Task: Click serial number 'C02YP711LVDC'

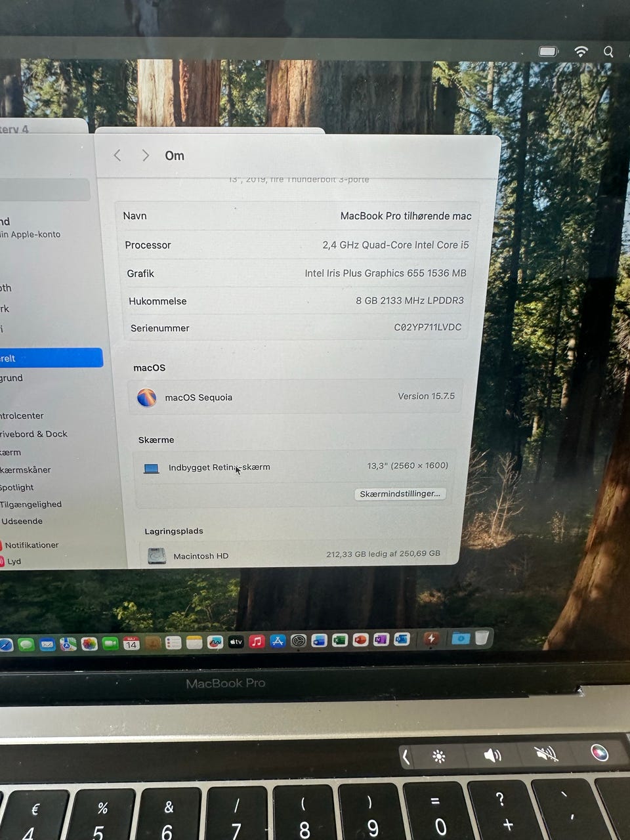Action: point(427,327)
